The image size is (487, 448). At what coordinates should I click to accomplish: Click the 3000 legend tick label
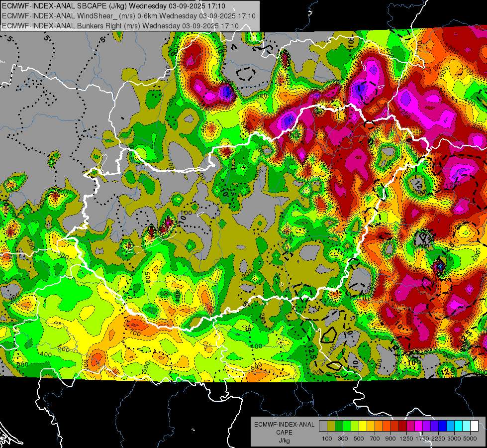coord(455,439)
